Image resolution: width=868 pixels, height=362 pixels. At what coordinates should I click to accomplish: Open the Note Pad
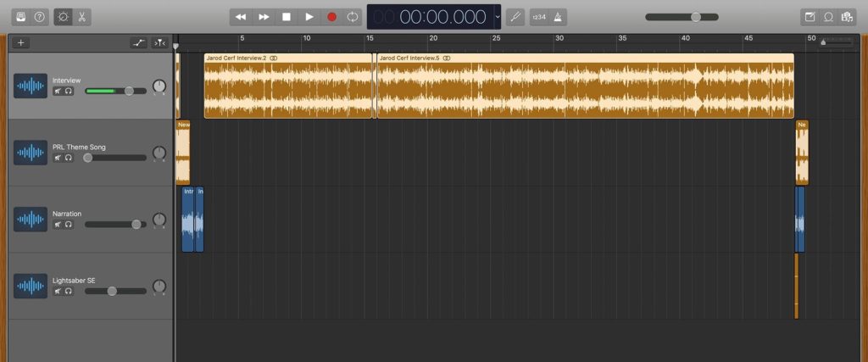[810, 17]
